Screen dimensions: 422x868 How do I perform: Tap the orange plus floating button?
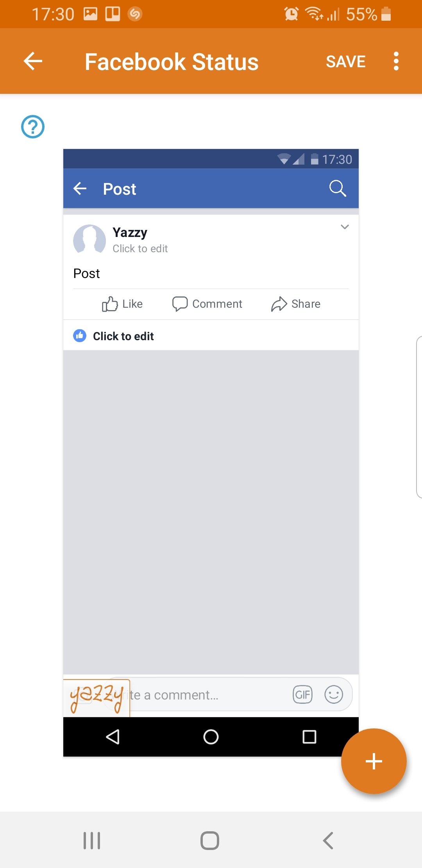374,761
